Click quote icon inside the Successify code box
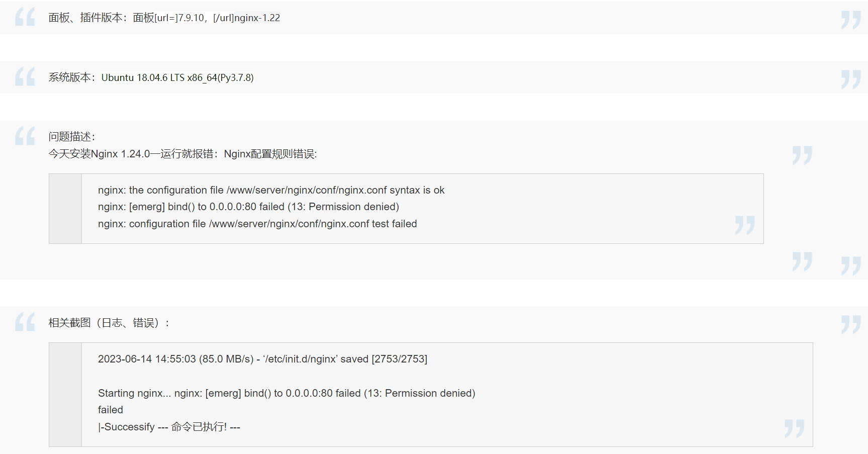The width and height of the screenshot is (868, 454). pos(794,428)
